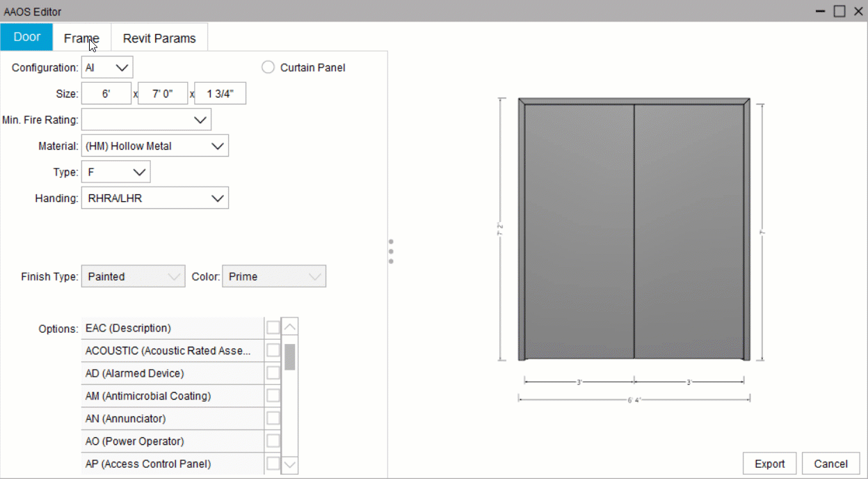This screenshot has height=479, width=868.
Task: Switch to the Frame tab
Action: [x=81, y=38]
